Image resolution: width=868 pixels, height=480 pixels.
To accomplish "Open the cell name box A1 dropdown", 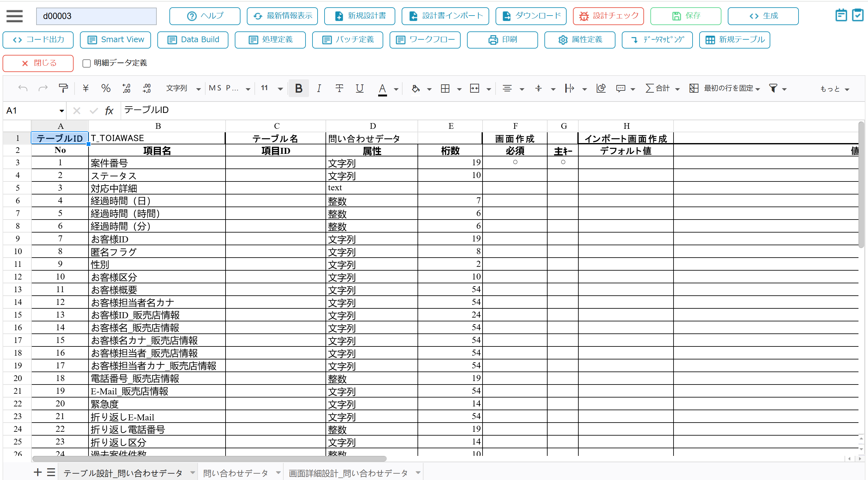I will point(61,111).
